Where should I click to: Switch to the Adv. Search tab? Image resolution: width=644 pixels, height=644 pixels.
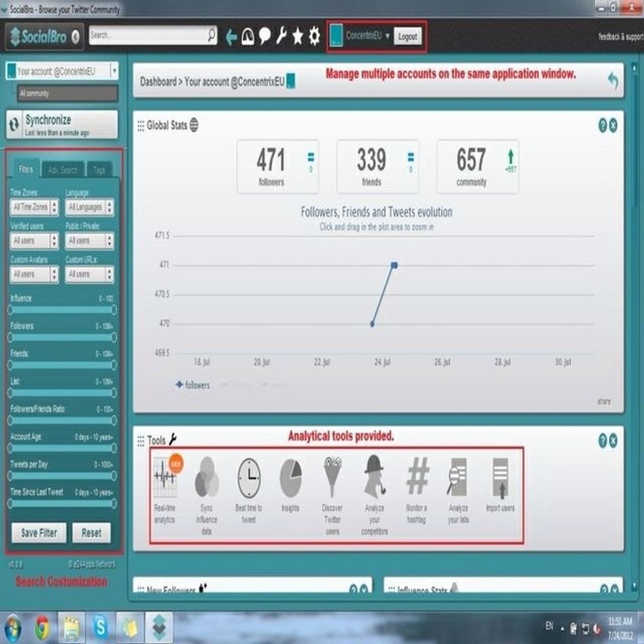pos(63,170)
